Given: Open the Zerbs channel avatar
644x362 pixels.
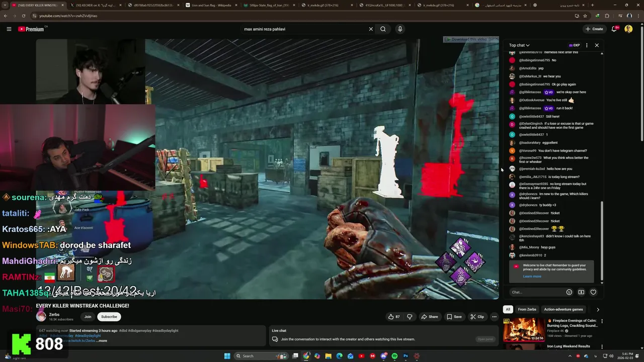Looking at the screenshot, I should [41, 317].
